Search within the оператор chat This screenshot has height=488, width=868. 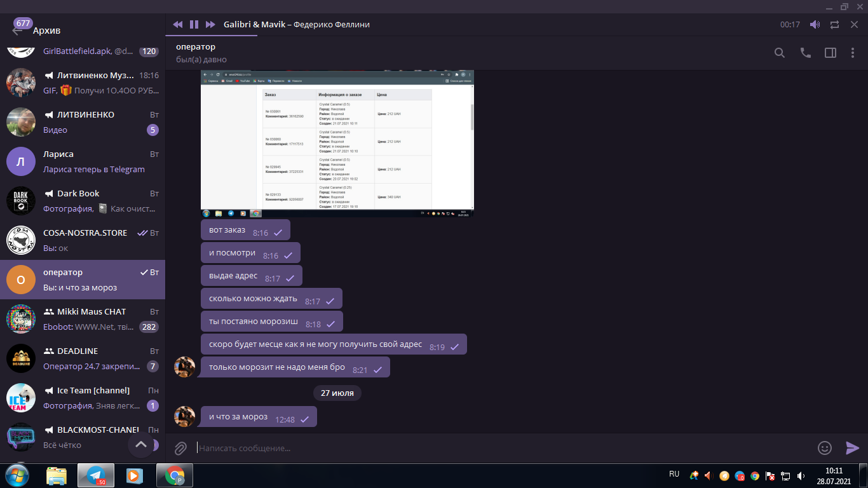780,53
